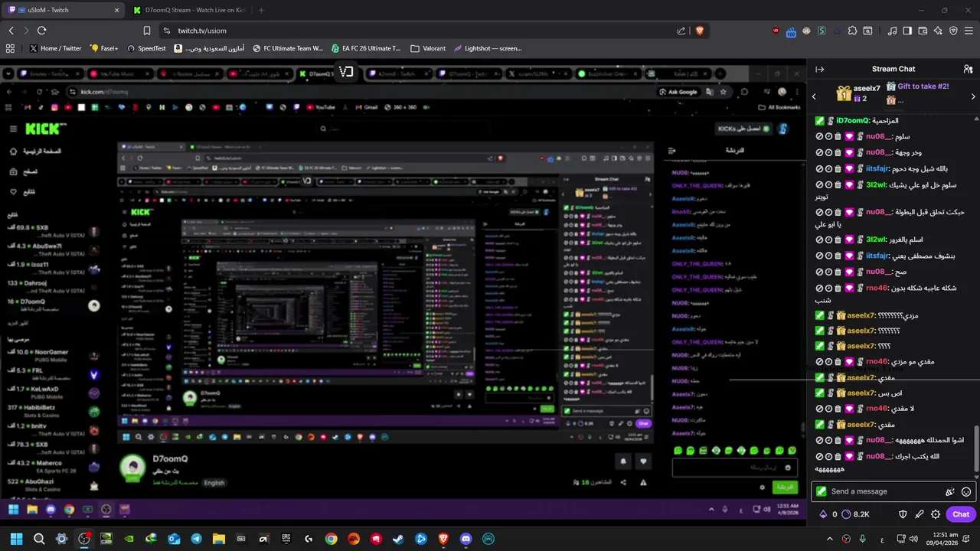The height and width of the screenshot is (551, 980).
Task: Show hidden system tray icons
Action: (x=829, y=539)
